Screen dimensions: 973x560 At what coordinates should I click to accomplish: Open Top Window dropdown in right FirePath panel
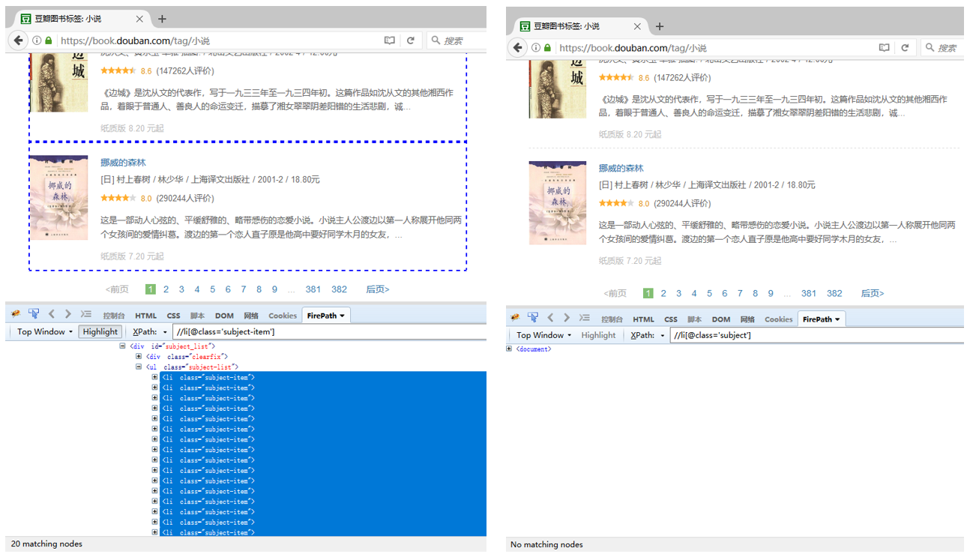[543, 335]
